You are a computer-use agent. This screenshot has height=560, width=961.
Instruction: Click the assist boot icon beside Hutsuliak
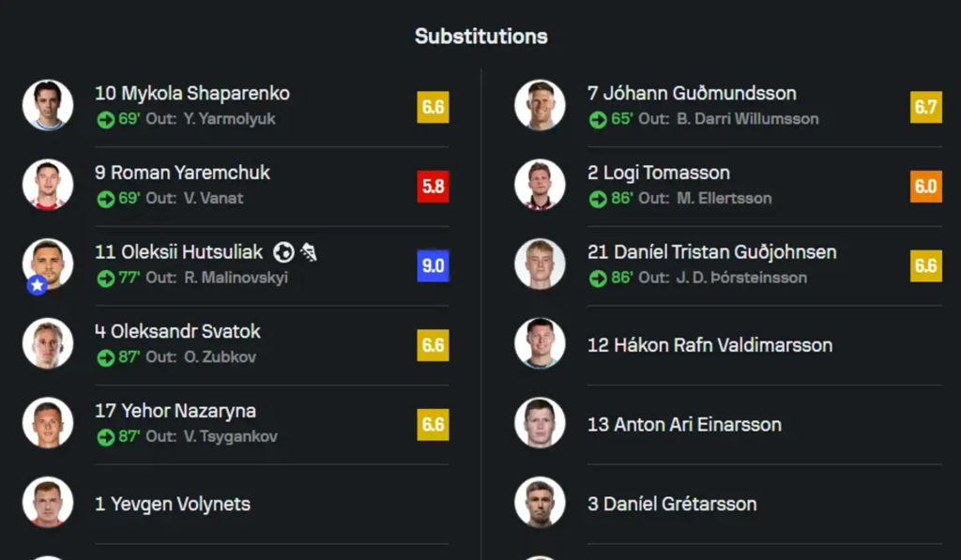pos(308,252)
